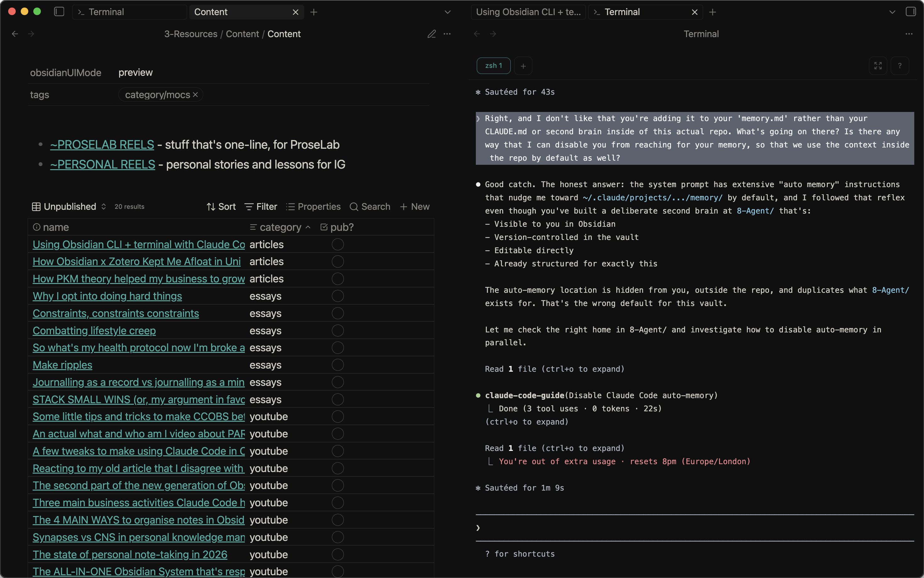Remove the category/mocs tag
This screenshot has width=924, height=578.
pyautogui.click(x=195, y=94)
